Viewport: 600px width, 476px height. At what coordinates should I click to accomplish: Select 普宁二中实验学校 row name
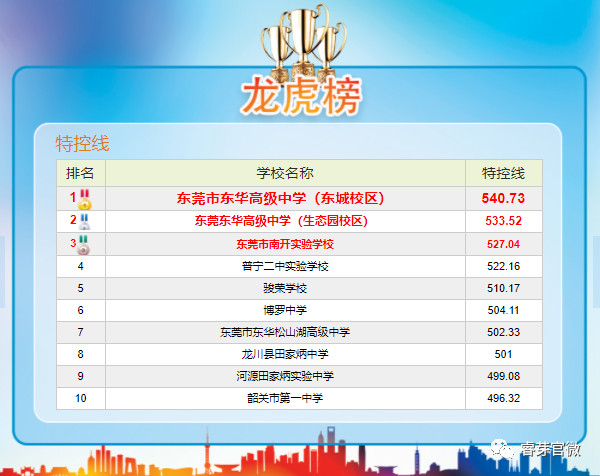coord(285,266)
